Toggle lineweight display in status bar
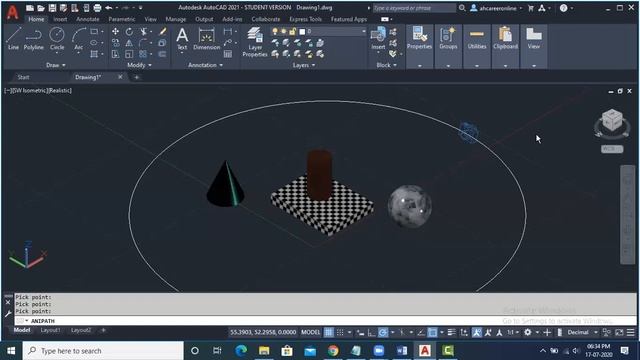The image size is (640, 360). 451,332
